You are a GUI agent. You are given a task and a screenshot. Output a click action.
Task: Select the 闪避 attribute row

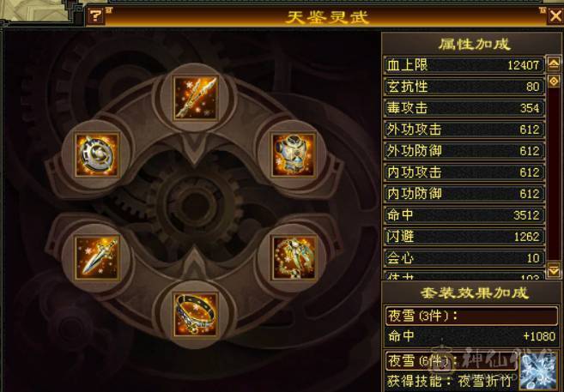(x=464, y=237)
